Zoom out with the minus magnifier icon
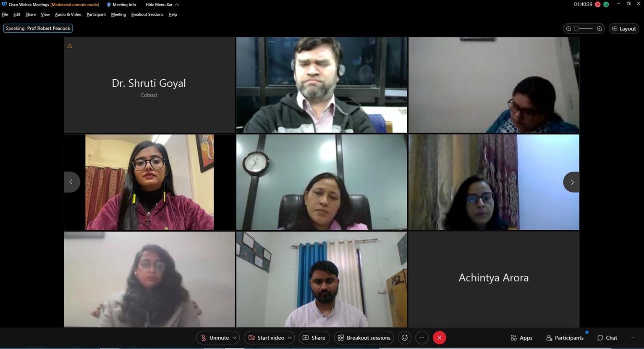The image size is (644, 349). [x=568, y=29]
